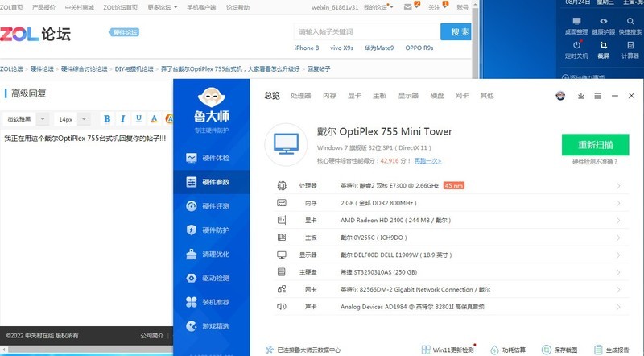Open font color picker in reply editor
The height and width of the screenshot is (356, 644).
154,119
